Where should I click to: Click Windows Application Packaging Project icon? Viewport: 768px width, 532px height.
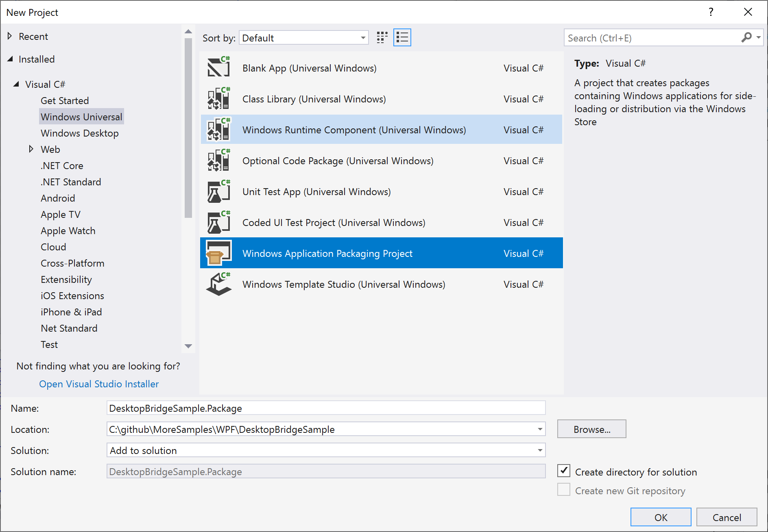coord(219,253)
